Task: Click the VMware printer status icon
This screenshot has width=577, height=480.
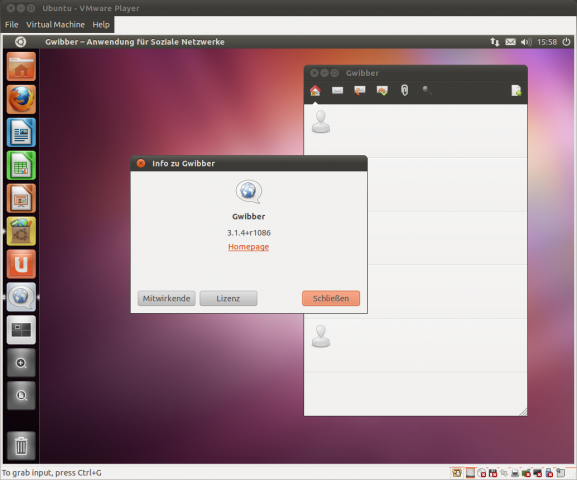Action: tap(515, 473)
